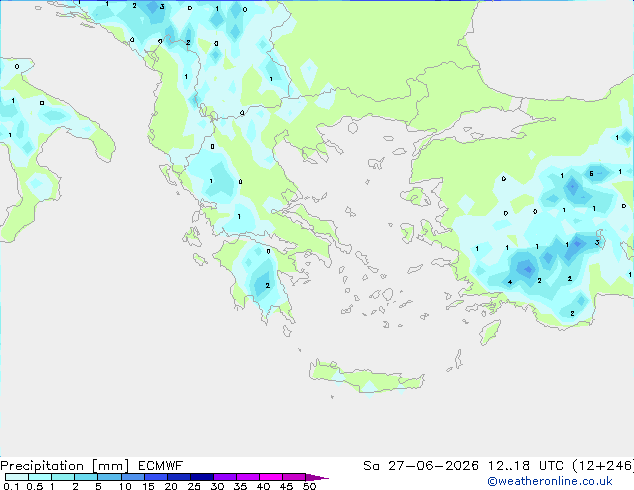Select the 35 to 40 mm legend swatch

tap(248, 477)
